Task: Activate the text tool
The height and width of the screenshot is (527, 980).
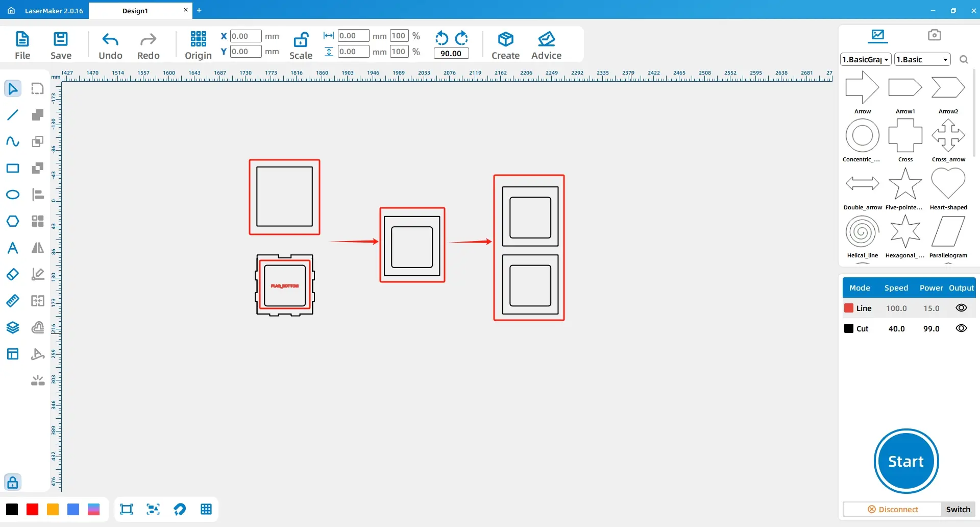Action: click(x=13, y=248)
